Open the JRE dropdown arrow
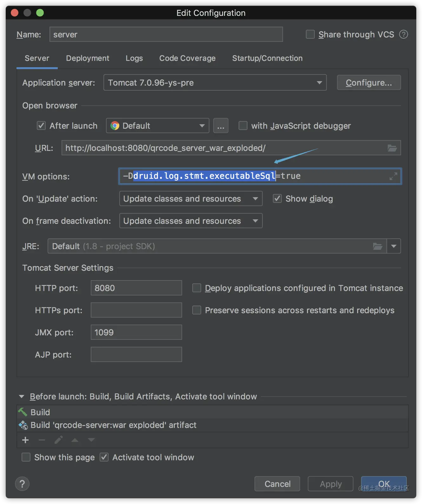 coord(394,246)
